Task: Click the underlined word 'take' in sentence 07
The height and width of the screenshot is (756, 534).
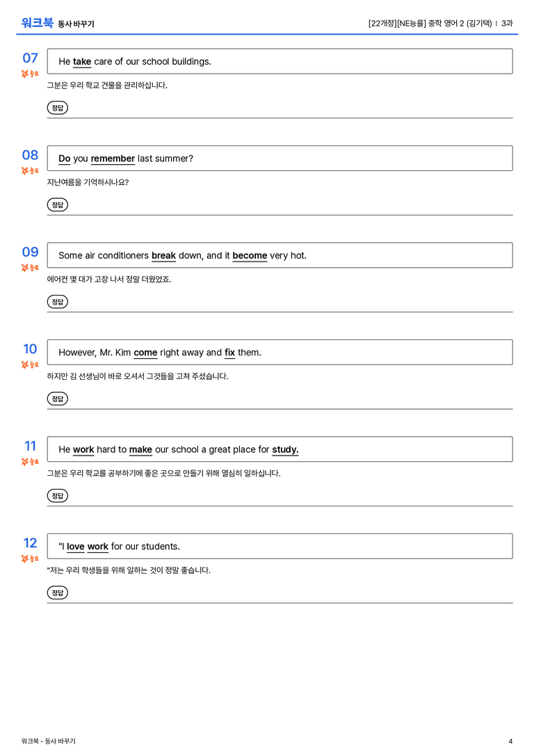Action: 82,62
